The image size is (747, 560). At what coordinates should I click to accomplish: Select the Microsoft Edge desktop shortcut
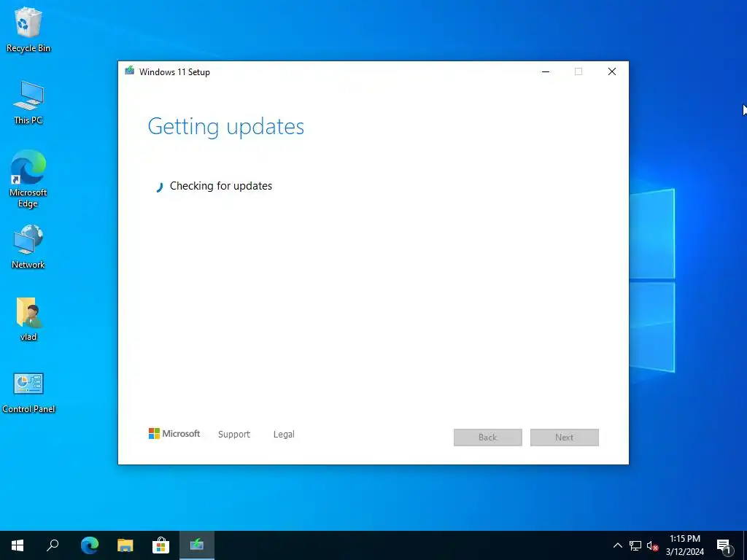point(28,179)
